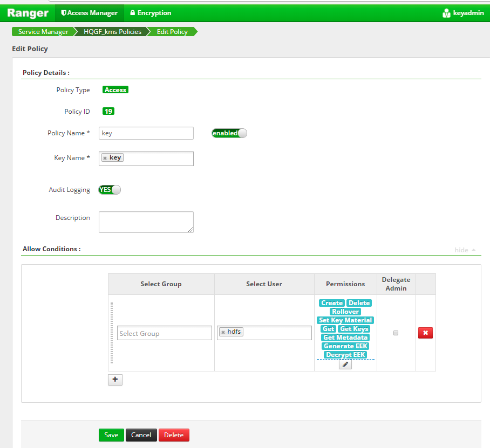The width and height of the screenshot is (490, 448).
Task: Check the Delegate Admin checkbox
Action: click(396, 333)
